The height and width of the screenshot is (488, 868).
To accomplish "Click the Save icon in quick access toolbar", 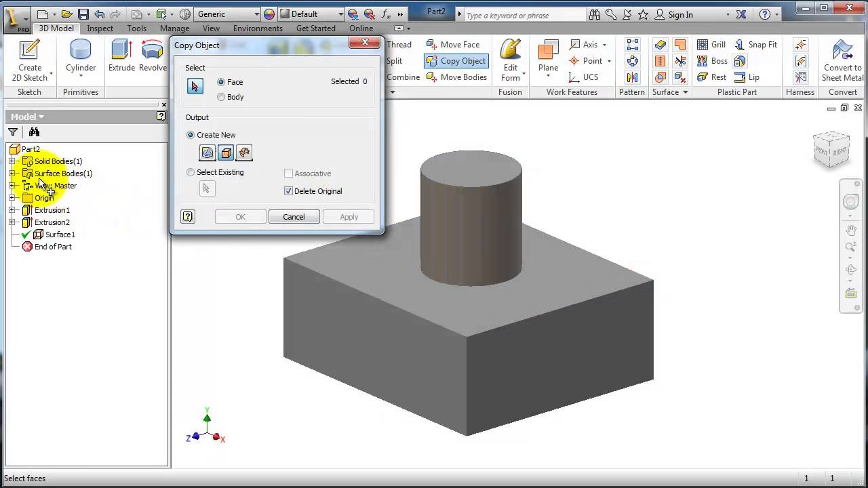I will pyautogui.click(x=83, y=14).
